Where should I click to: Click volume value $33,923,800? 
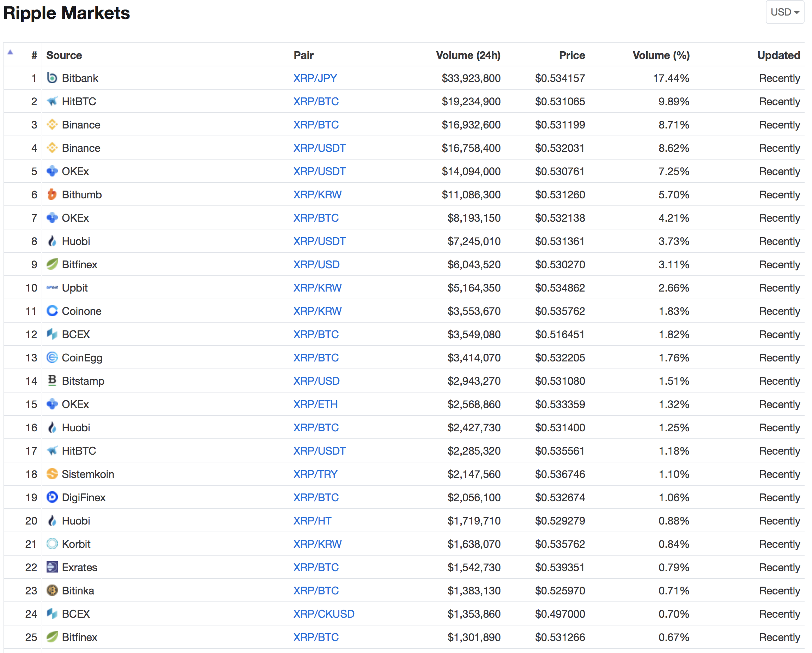[x=471, y=78]
